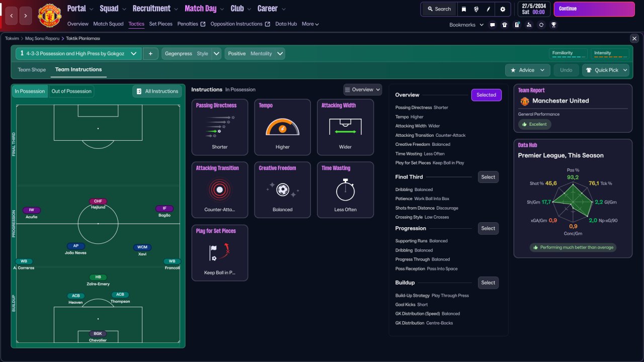Click the Manchester United club crest
Screen dimensions: 644x362
(x=49, y=15)
